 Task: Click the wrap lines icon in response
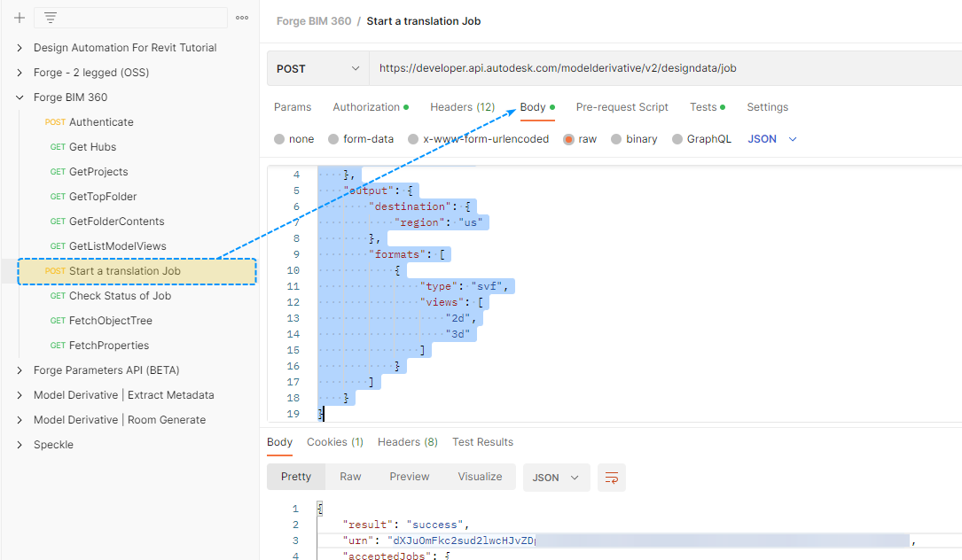(611, 478)
